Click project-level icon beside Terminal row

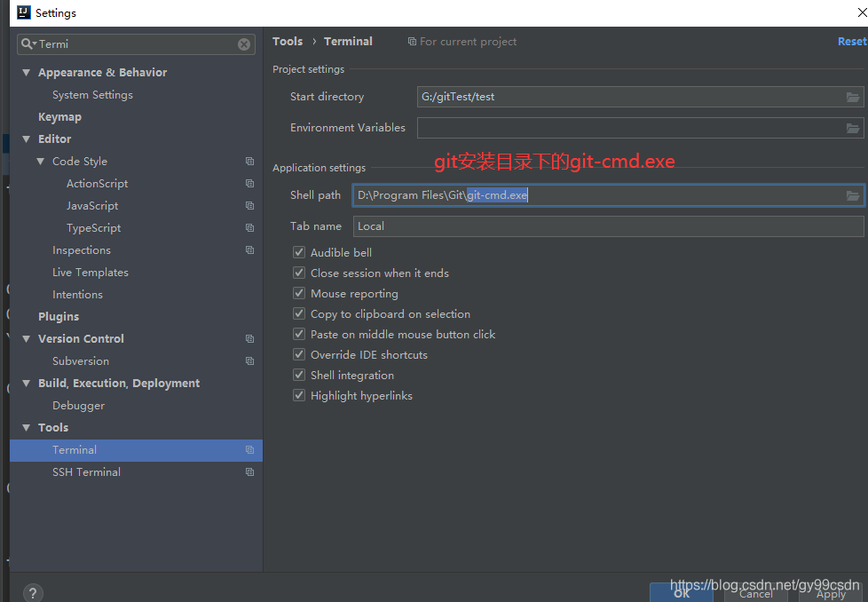click(x=249, y=449)
